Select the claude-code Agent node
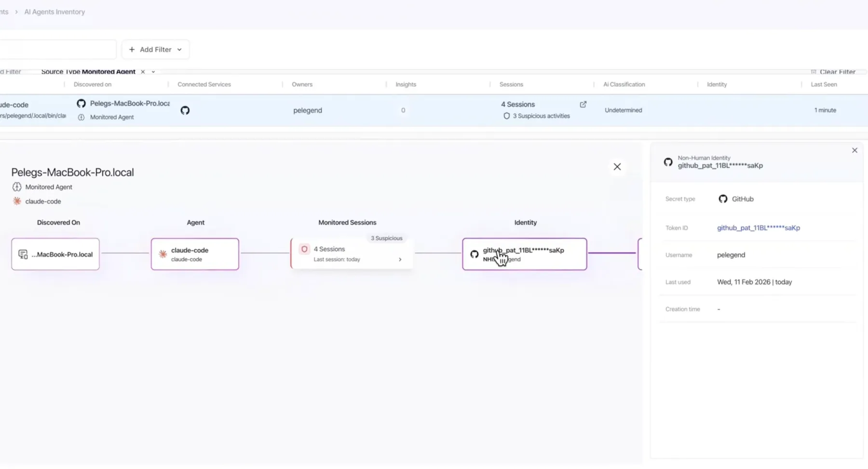Image resolution: width=868 pixels, height=469 pixels. (x=195, y=254)
